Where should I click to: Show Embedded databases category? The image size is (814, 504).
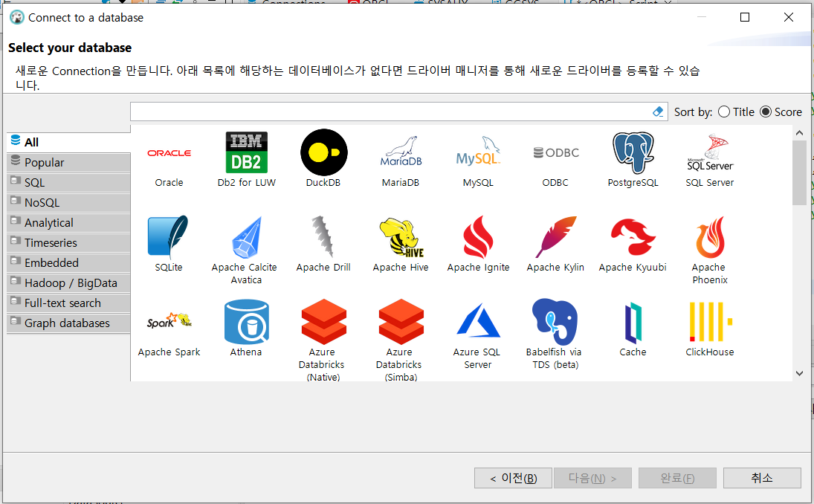pyautogui.click(x=68, y=262)
